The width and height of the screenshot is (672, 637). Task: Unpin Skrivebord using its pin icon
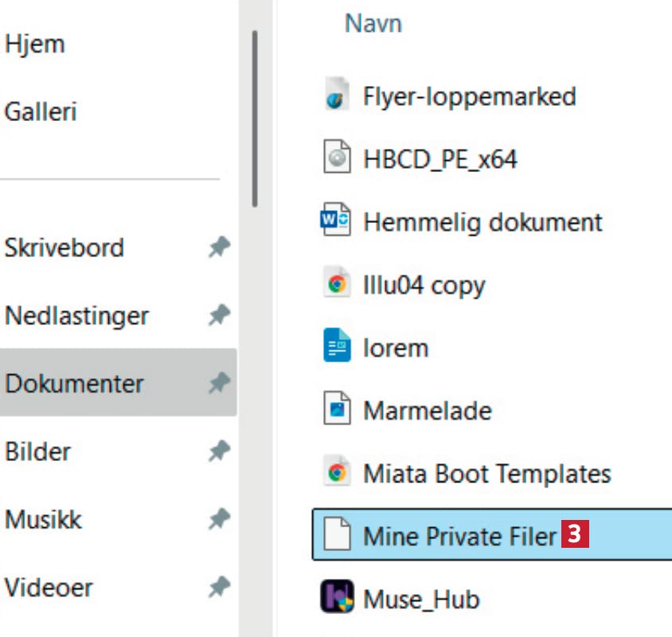pyautogui.click(x=220, y=247)
